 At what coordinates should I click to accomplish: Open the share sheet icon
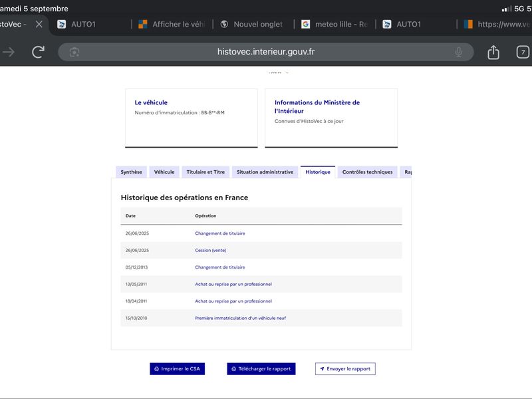[493, 52]
